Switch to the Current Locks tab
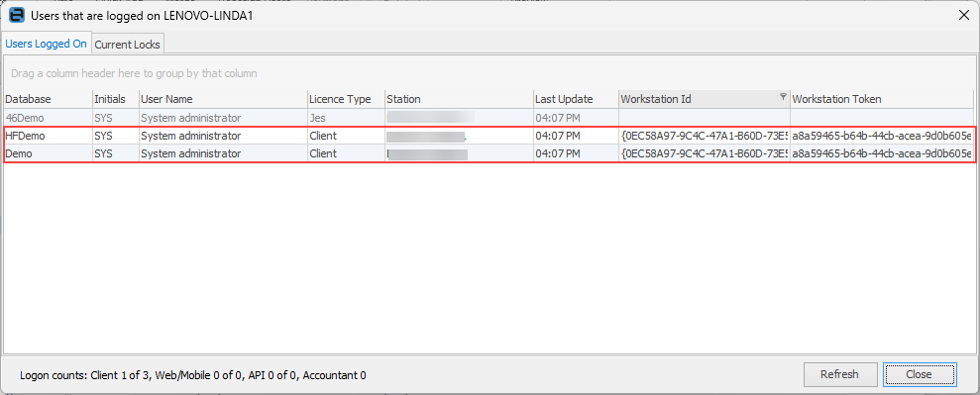The image size is (980, 395). pyautogui.click(x=128, y=45)
